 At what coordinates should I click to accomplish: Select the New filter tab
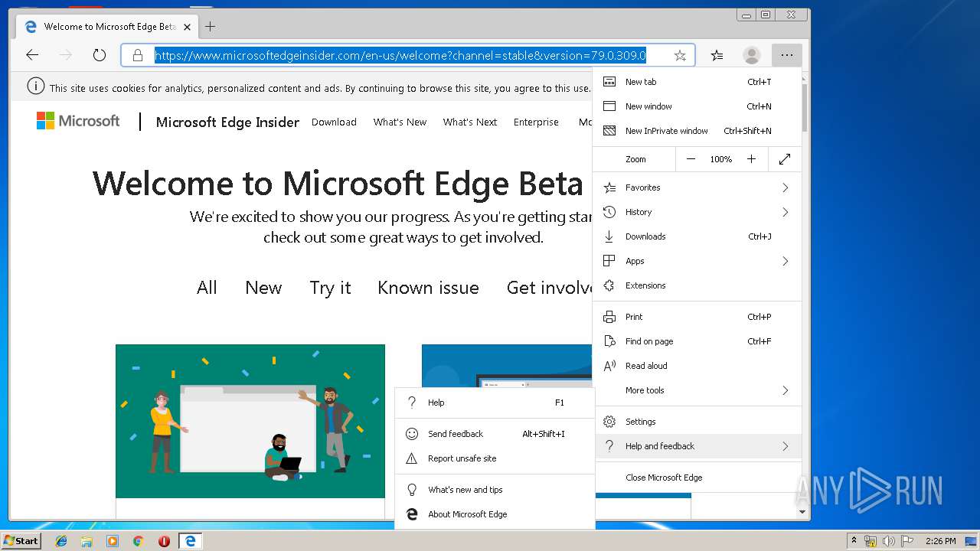(263, 288)
